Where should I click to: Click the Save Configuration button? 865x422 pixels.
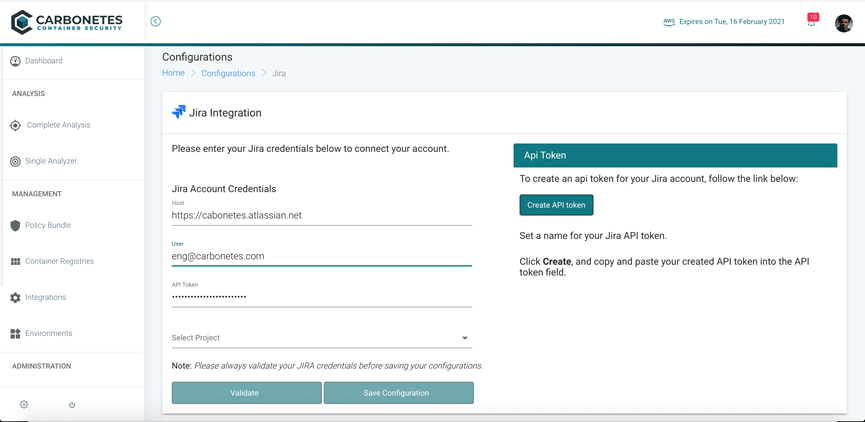399,393
